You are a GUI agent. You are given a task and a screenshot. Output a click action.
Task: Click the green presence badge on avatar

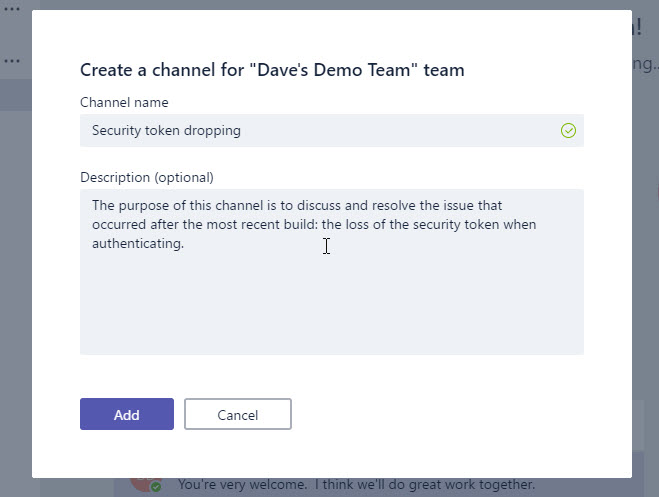pyautogui.click(x=156, y=487)
